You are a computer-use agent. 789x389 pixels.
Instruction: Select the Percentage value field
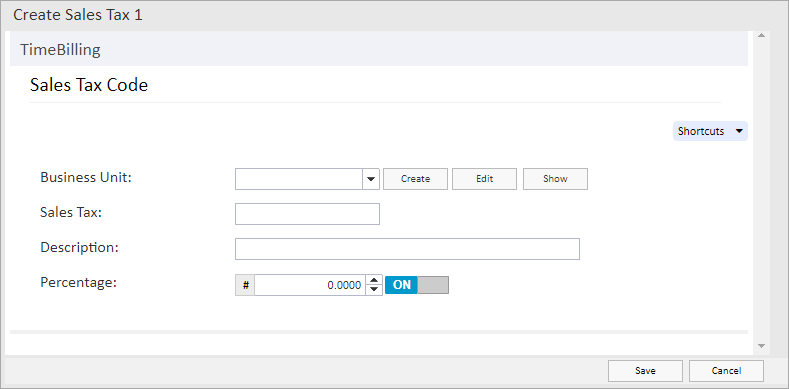click(310, 285)
